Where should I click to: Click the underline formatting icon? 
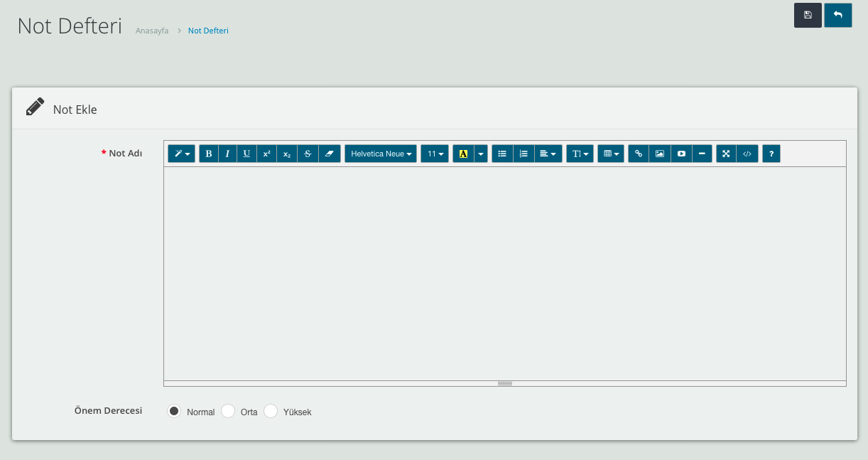pyautogui.click(x=246, y=154)
